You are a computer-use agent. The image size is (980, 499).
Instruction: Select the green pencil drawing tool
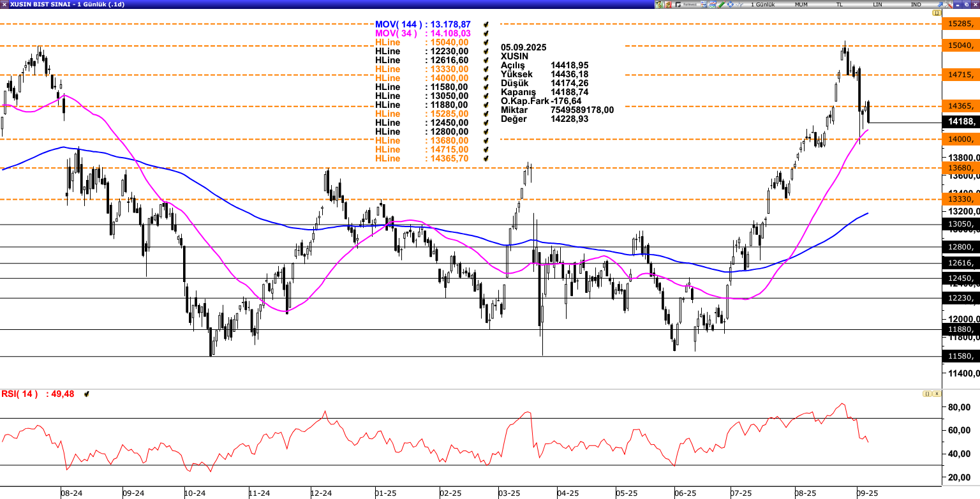(721, 4)
